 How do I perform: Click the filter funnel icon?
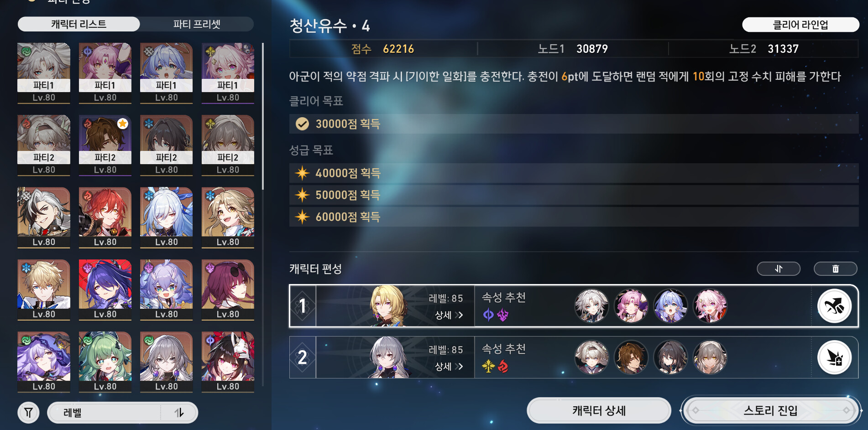click(x=28, y=413)
